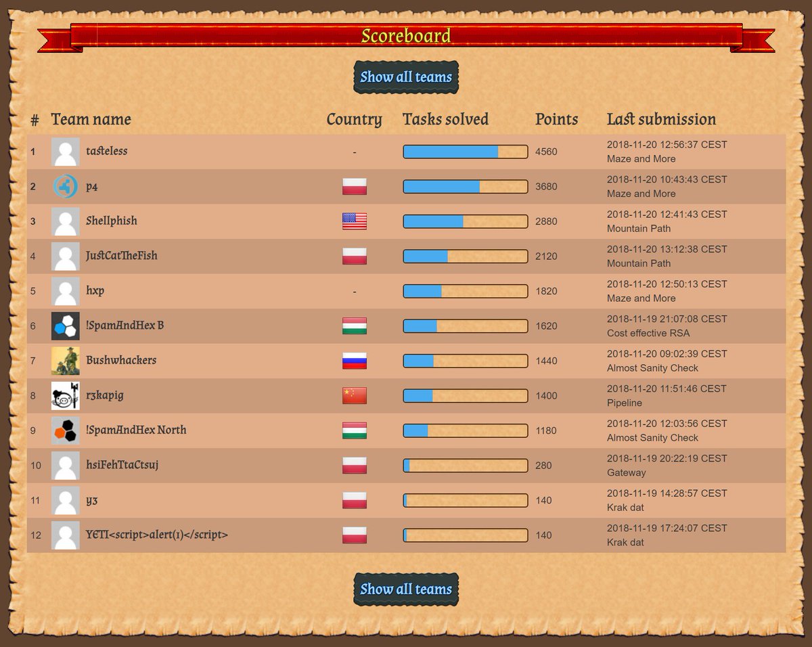Select team name hxp

[x=95, y=291]
